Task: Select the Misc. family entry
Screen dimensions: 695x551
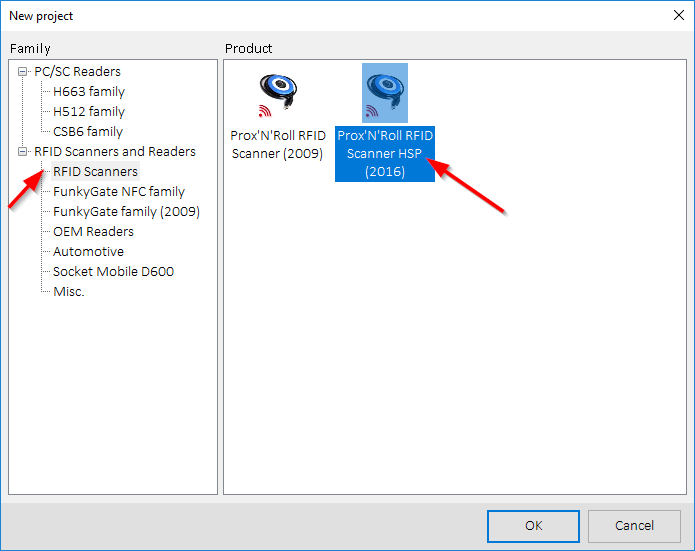Action: [69, 291]
